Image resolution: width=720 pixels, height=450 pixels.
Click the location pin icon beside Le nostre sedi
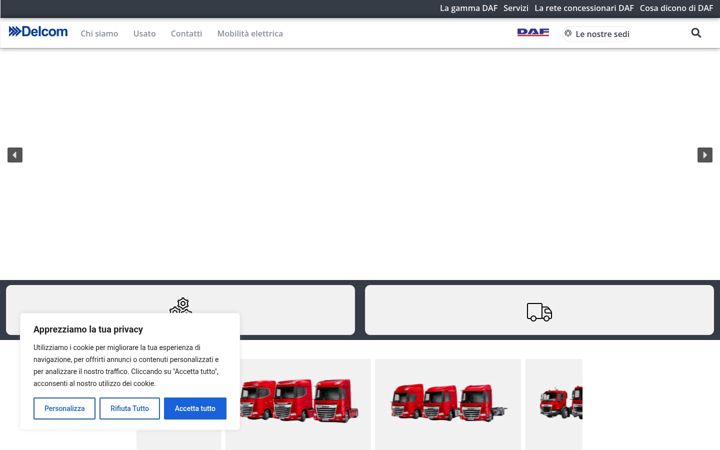tap(568, 34)
